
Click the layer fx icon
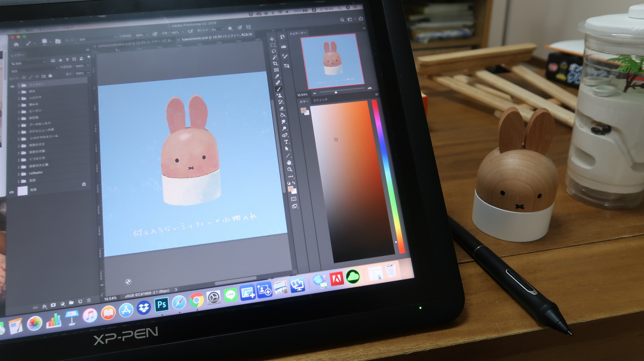coord(45,307)
